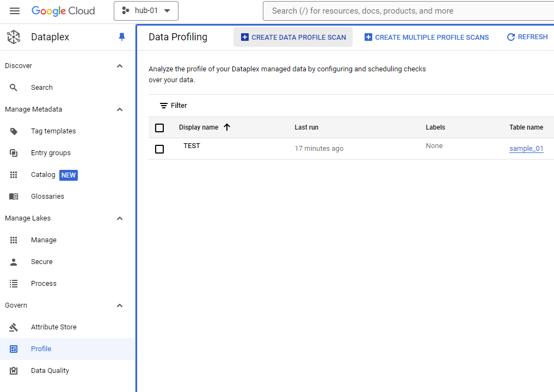
Task: Click the "17 minutes ago" cell
Action: click(x=319, y=149)
